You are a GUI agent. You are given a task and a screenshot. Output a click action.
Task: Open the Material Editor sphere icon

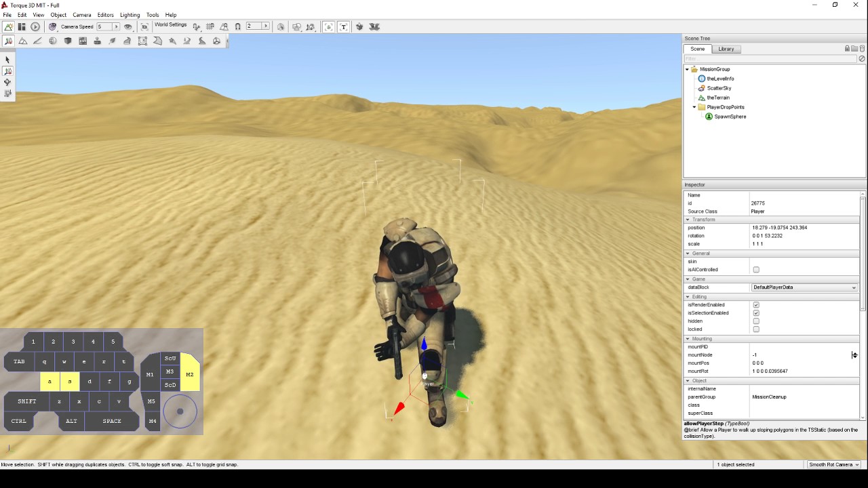[53, 41]
